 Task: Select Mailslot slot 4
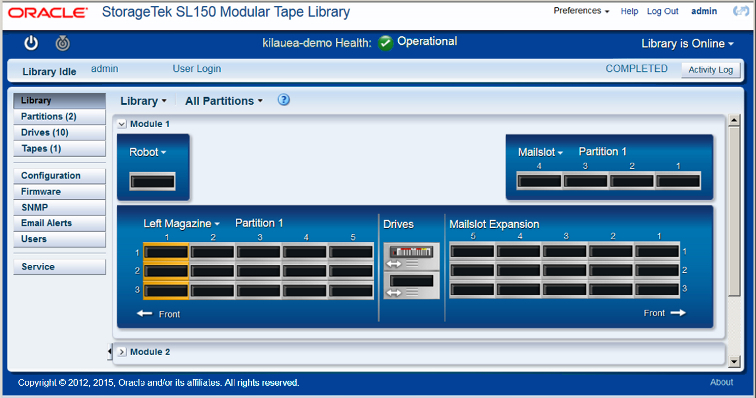click(539, 181)
